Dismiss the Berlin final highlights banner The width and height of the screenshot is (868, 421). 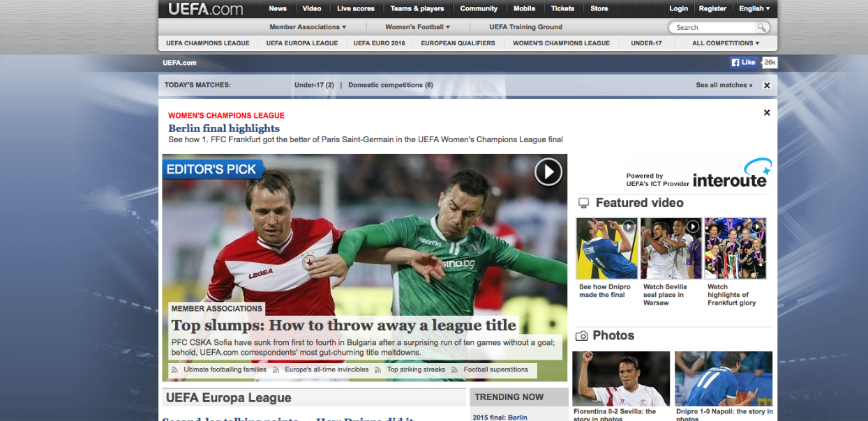click(x=767, y=113)
